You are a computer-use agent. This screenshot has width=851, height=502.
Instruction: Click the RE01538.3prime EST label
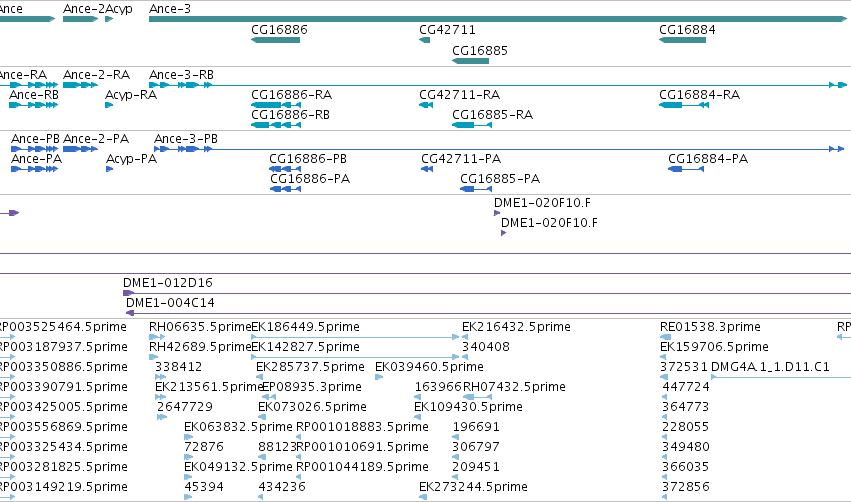click(x=710, y=327)
